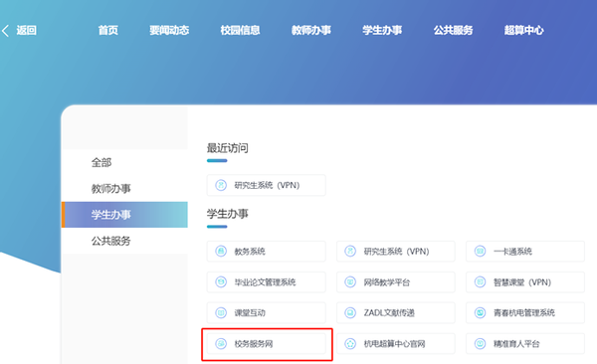Open the 校务服务网 icon
Image resolution: width=597 pixels, height=364 pixels.
(x=221, y=344)
